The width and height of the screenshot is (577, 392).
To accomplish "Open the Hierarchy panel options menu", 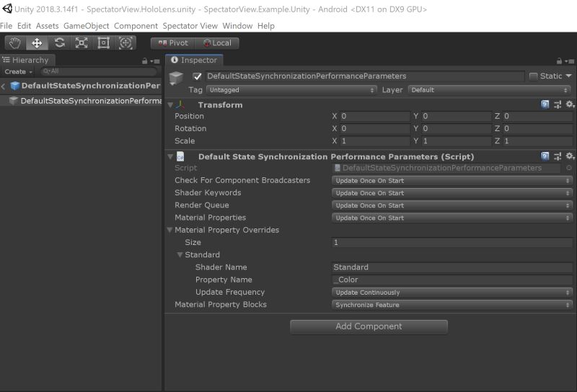I will [x=155, y=61].
